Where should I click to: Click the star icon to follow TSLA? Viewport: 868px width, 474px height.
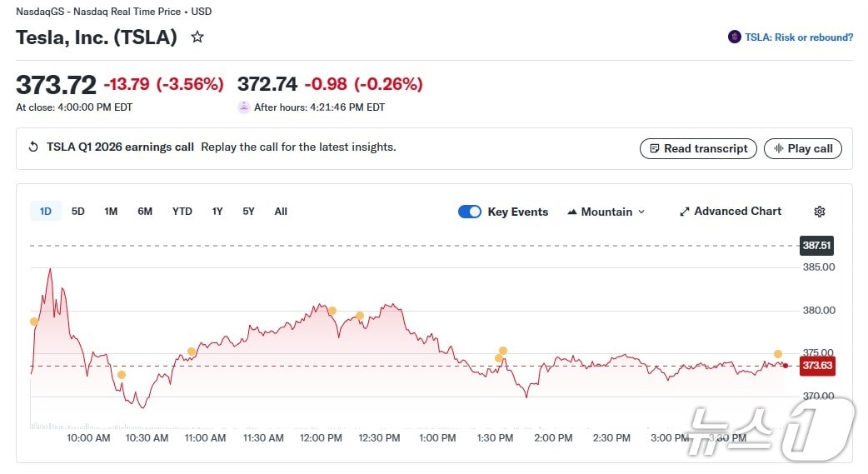pyautogui.click(x=197, y=37)
